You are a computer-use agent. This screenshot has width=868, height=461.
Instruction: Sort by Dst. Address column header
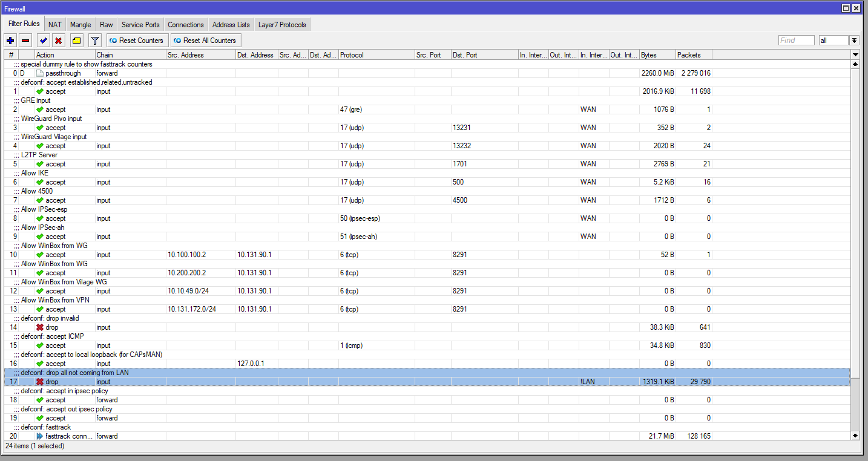(x=257, y=55)
